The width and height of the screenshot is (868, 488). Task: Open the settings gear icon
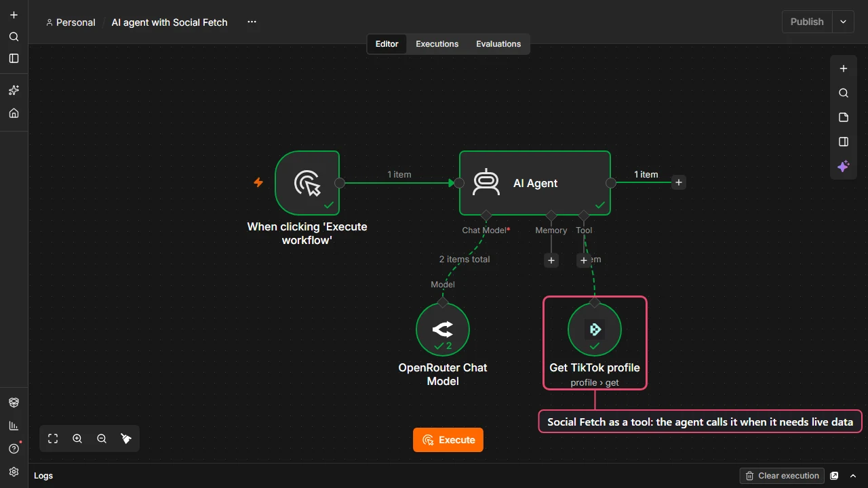point(14,472)
